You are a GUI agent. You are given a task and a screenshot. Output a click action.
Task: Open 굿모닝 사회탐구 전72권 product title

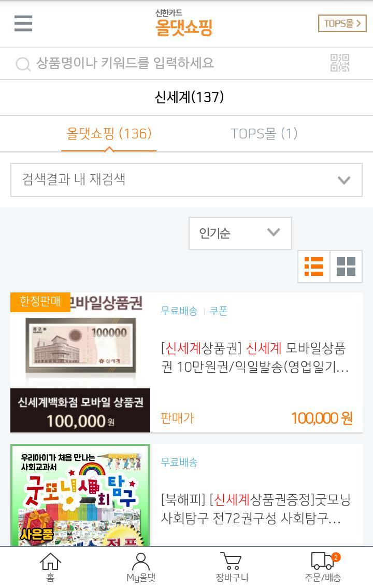coord(255,509)
